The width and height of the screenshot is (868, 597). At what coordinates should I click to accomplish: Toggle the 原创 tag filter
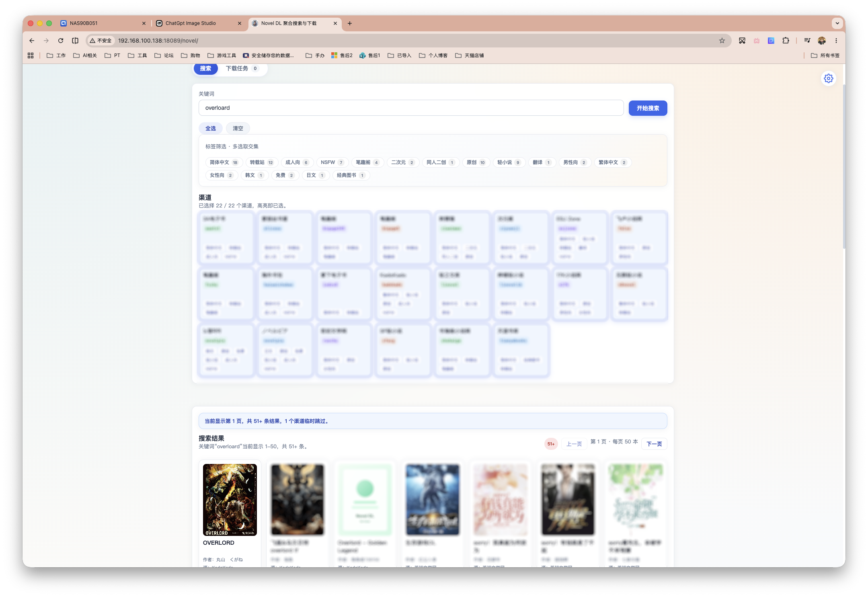pyautogui.click(x=476, y=162)
